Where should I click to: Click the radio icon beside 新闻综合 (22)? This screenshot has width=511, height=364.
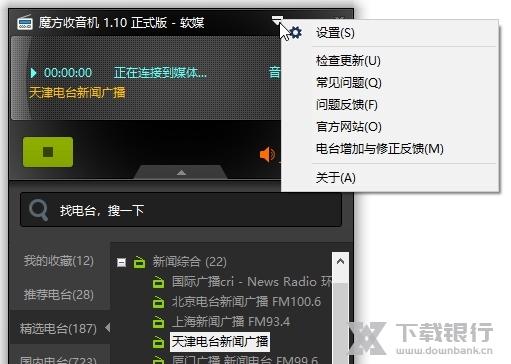tap(140, 262)
